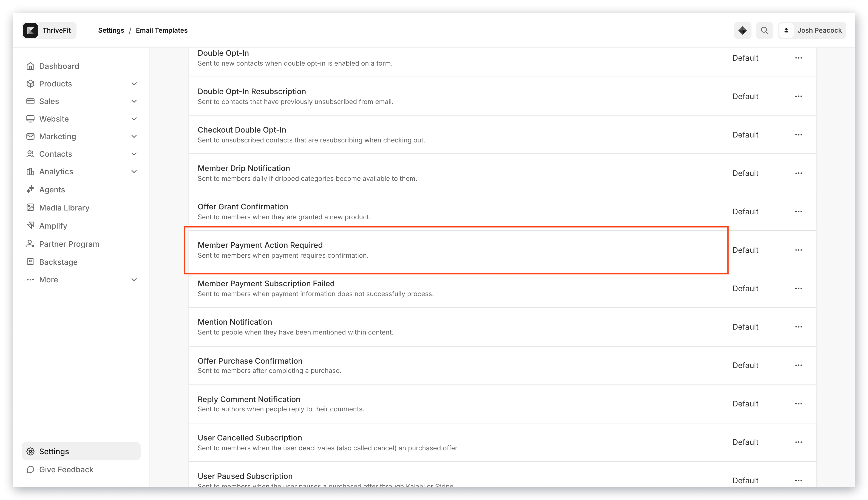Click the ThriveFit logo icon

tap(30, 30)
